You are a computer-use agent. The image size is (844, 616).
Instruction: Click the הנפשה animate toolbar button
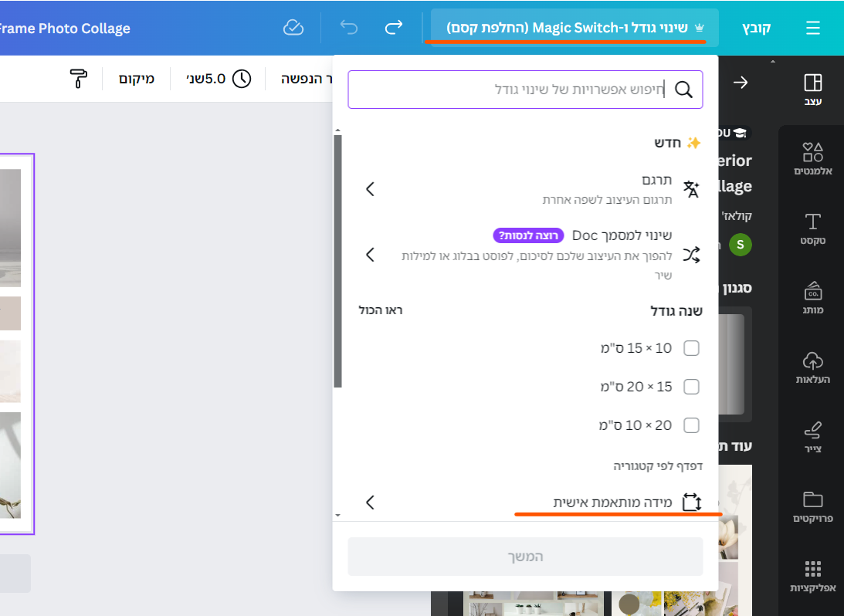[x=306, y=79]
